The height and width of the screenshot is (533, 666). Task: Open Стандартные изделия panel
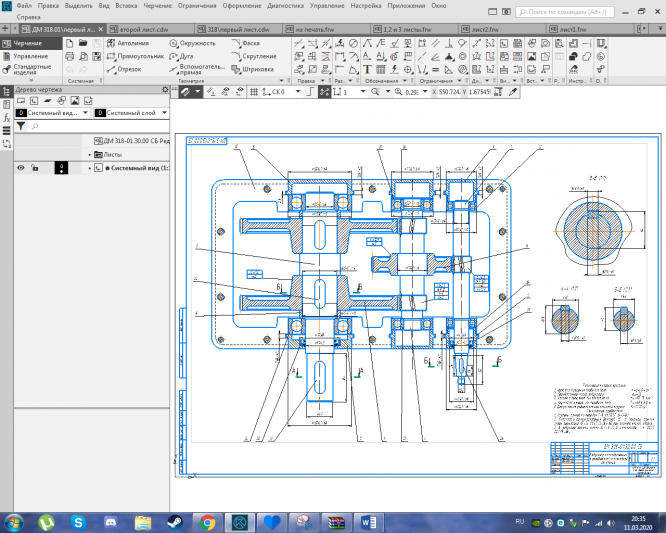(x=32, y=72)
